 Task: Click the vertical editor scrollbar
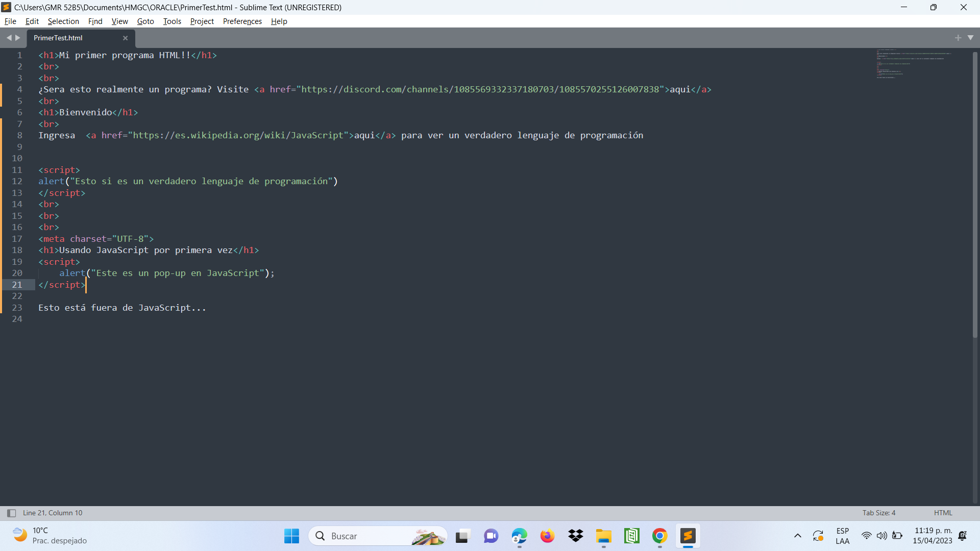pos(975,194)
